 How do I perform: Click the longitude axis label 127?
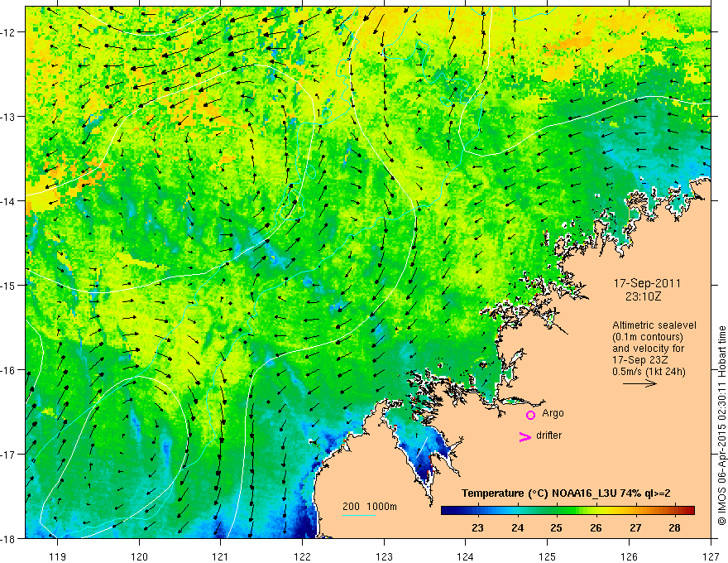coord(711,556)
